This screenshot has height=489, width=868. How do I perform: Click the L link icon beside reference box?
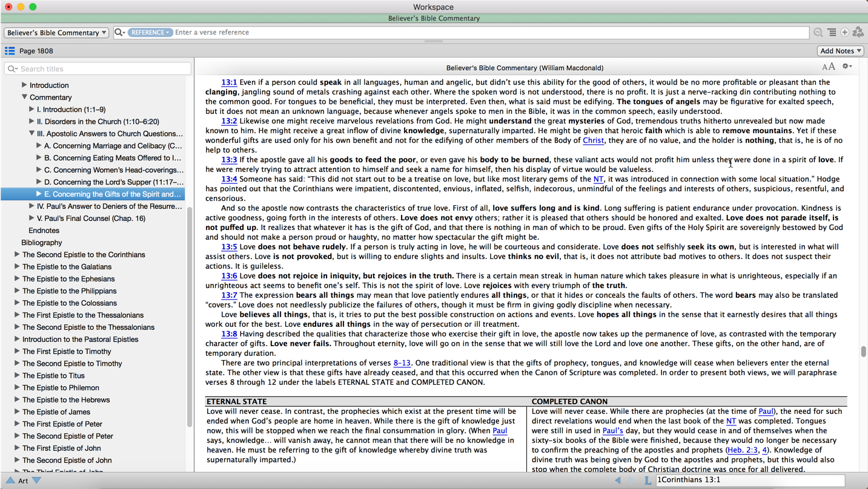(648, 480)
